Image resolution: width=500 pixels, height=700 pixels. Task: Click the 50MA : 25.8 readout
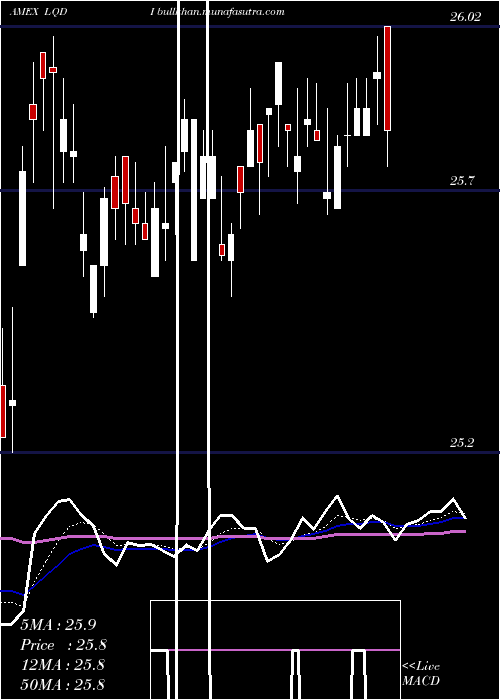[x=62, y=684]
